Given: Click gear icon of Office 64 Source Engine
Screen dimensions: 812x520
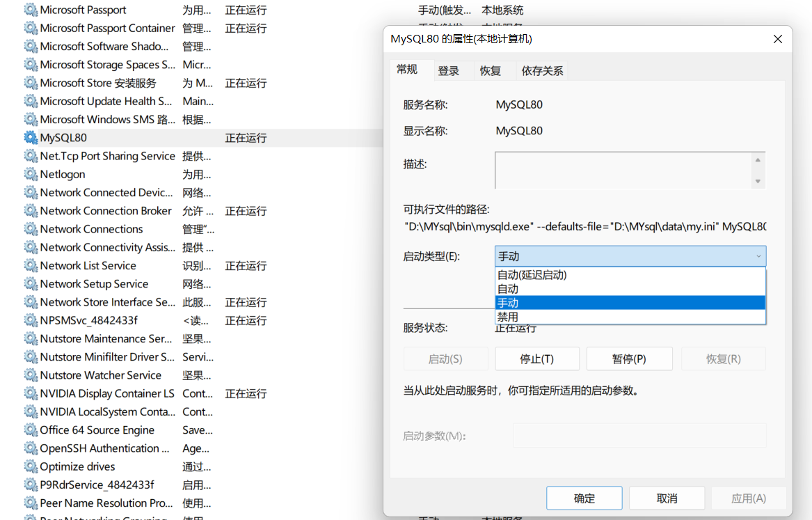Looking at the screenshot, I should point(31,430).
